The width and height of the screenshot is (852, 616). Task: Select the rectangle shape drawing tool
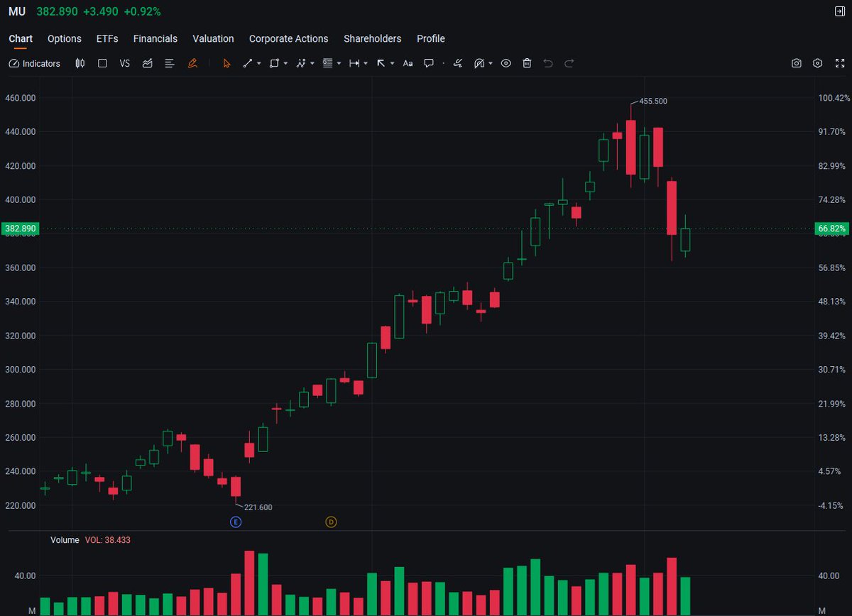click(x=274, y=63)
